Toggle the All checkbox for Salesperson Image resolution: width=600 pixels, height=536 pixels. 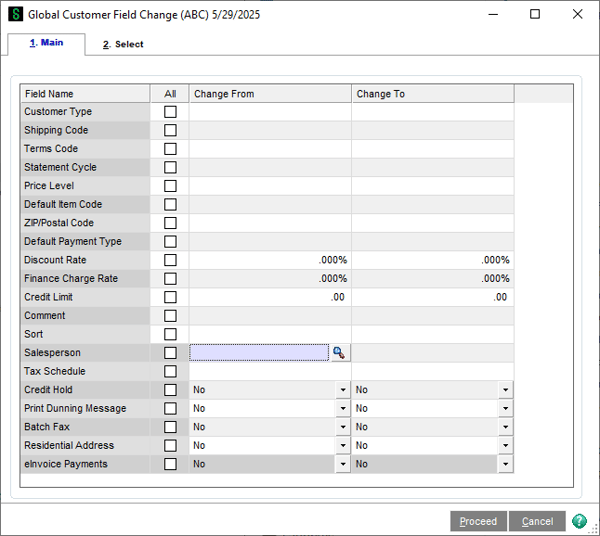point(170,353)
